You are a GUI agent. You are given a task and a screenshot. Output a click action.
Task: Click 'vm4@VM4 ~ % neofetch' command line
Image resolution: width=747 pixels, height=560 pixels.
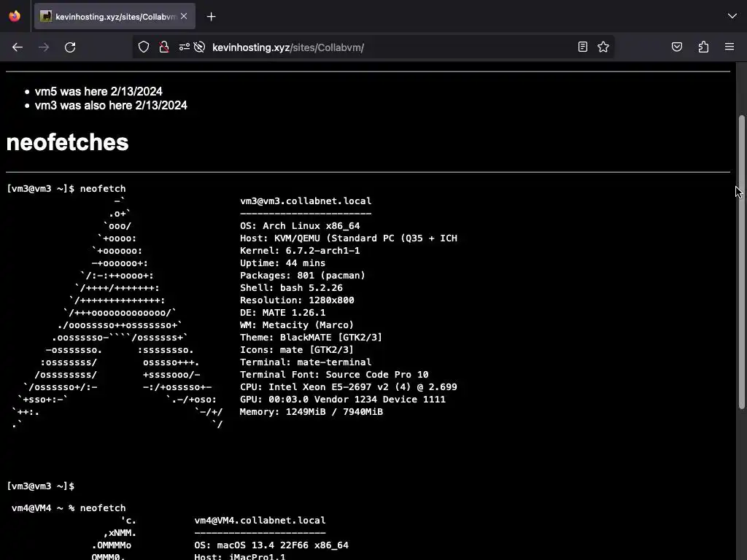pos(69,508)
